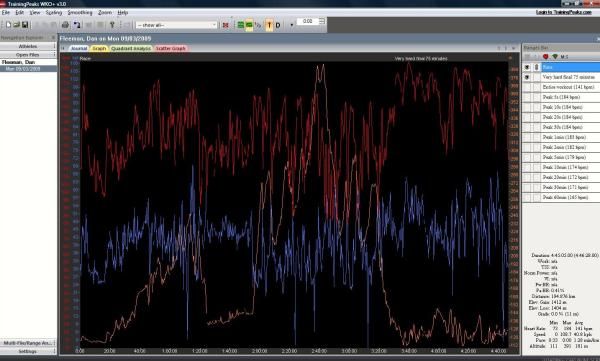This screenshot has width=600, height=361.
Task: Open the View menu
Action: (x=34, y=13)
